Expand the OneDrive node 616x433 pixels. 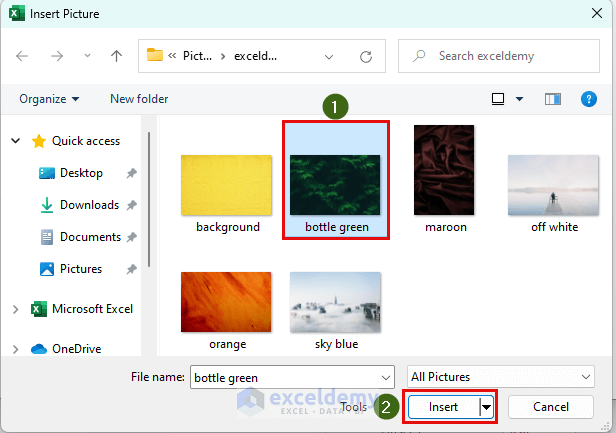coord(15,349)
